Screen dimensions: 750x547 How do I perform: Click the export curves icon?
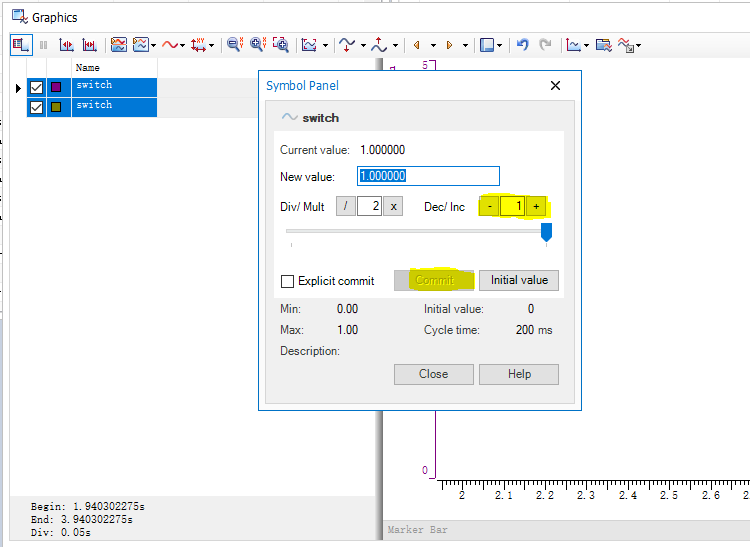point(626,45)
